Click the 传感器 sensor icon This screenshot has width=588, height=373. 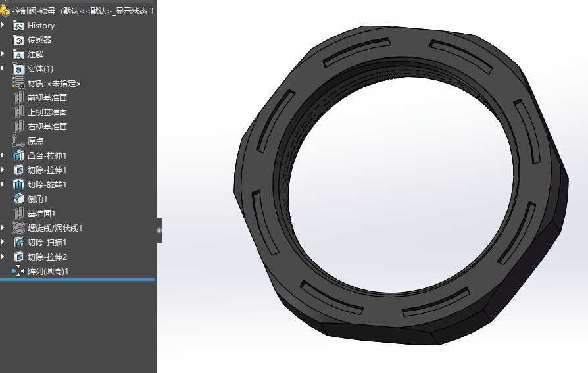pyautogui.click(x=18, y=39)
